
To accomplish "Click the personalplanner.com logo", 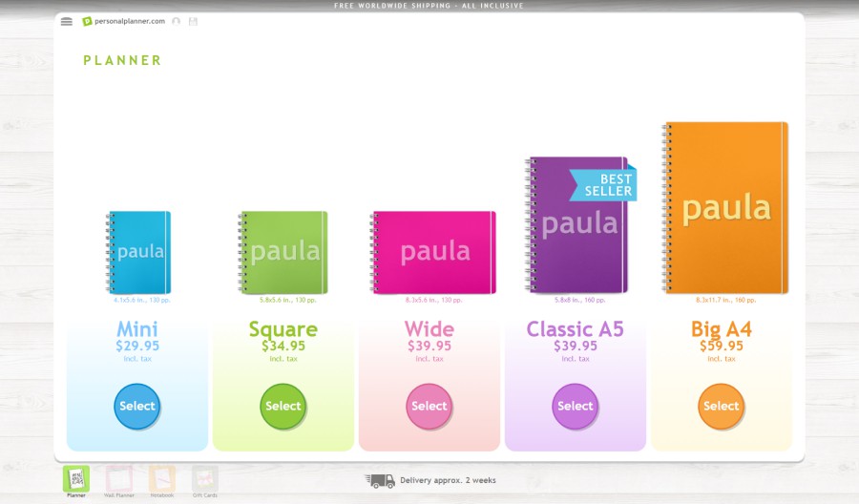I will pyautogui.click(x=123, y=21).
